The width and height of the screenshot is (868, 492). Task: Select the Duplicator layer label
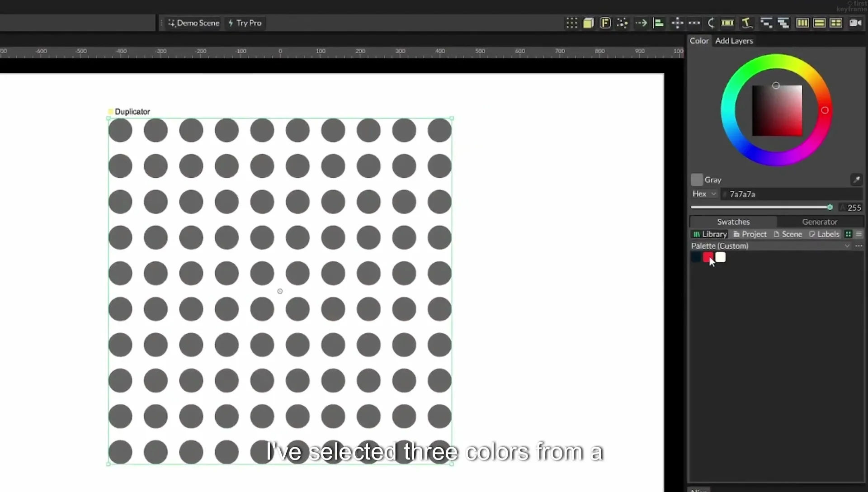click(x=132, y=112)
